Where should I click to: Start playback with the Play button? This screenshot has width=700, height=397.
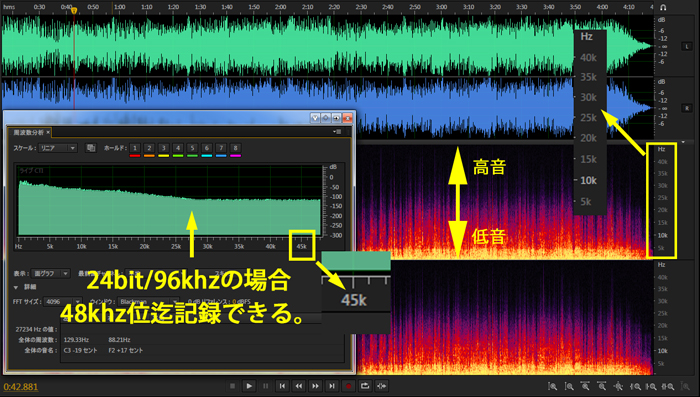click(249, 386)
